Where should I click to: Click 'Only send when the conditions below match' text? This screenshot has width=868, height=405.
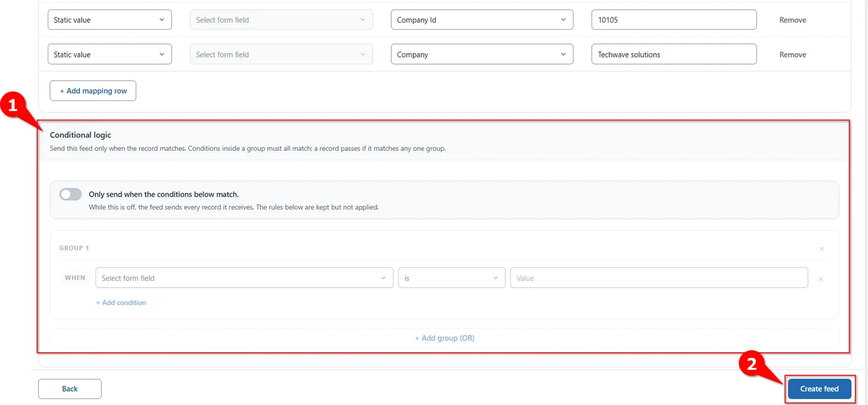tap(164, 194)
